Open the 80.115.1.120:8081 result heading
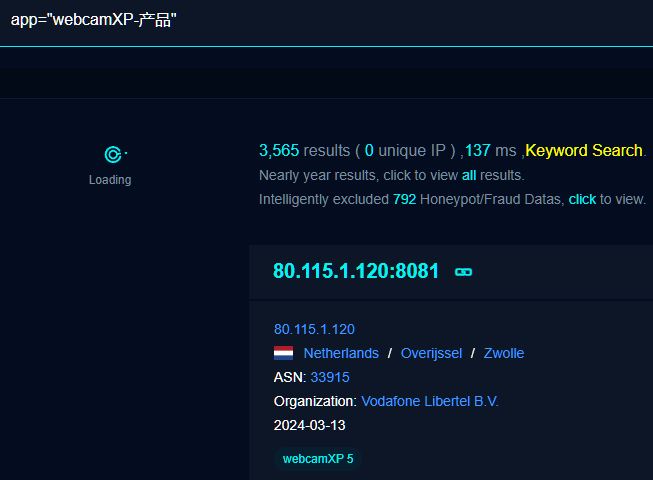 pos(355,271)
